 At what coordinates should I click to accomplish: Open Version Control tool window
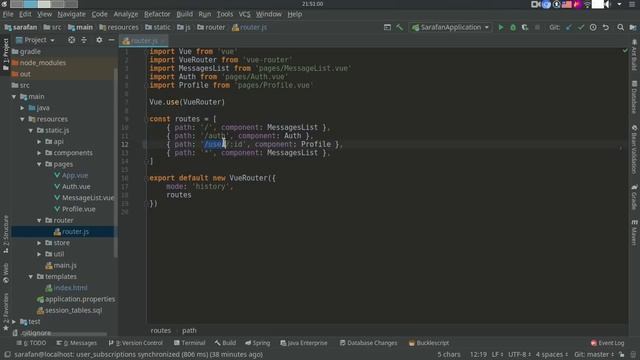(x=136, y=343)
